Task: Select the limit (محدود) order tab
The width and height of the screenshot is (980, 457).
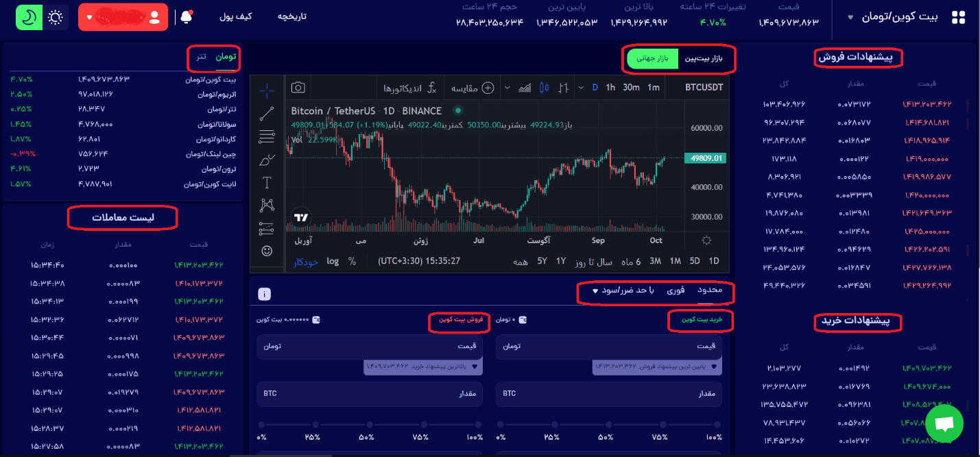Action: (x=710, y=291)
